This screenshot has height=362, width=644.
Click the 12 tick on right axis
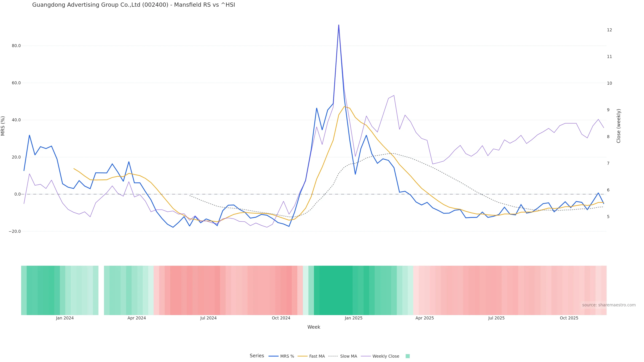point(609,30)
